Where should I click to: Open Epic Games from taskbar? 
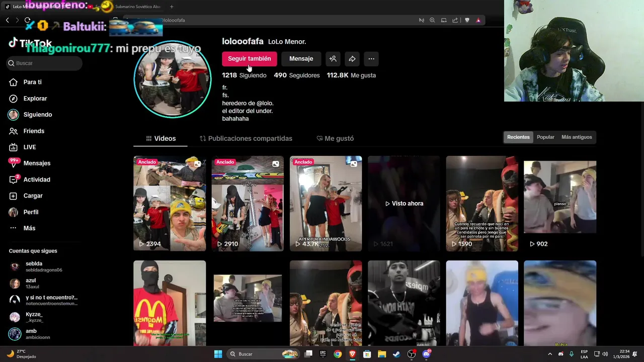[x=323, y=354]
